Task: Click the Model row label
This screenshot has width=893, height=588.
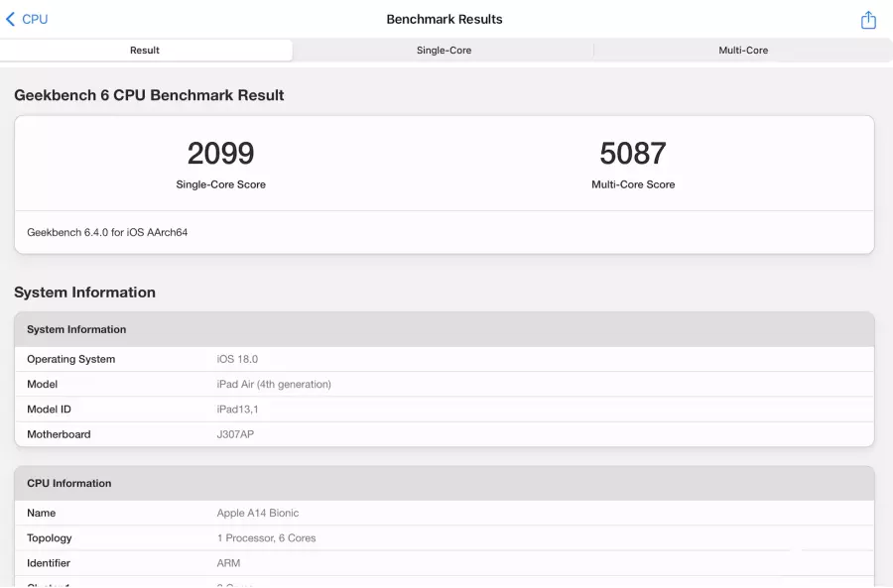Action: click(42, 384)
